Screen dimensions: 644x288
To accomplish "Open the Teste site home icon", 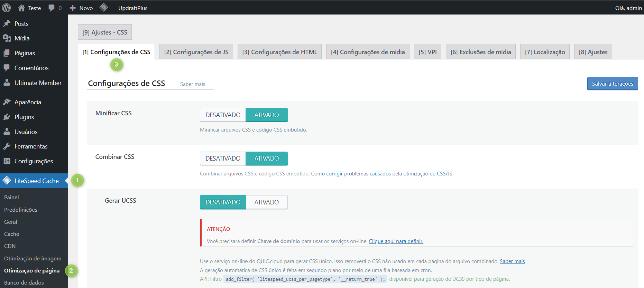I will click(21, 8).
